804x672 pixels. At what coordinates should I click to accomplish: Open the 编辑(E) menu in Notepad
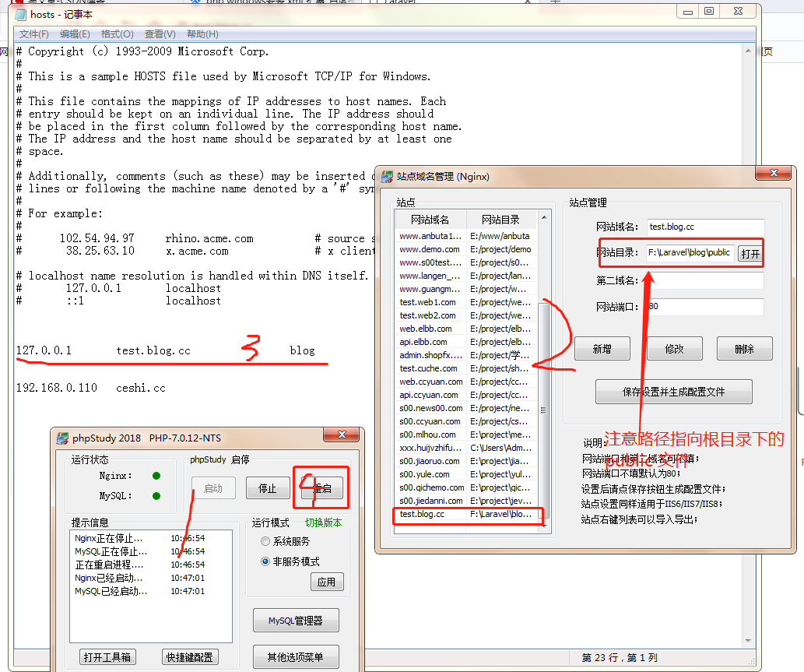click(75, 33)
